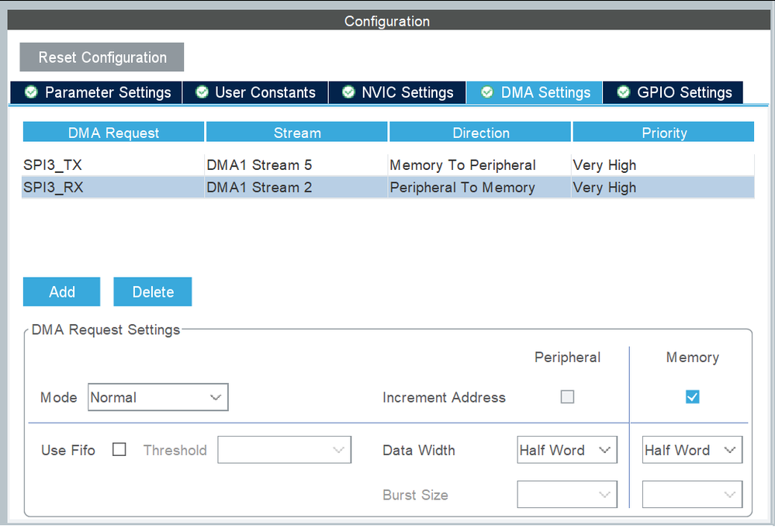Click the DMA1 Stream 5 cell
Image resolution: width=775 pixels, height=532 pixels.
pos(296,165)
